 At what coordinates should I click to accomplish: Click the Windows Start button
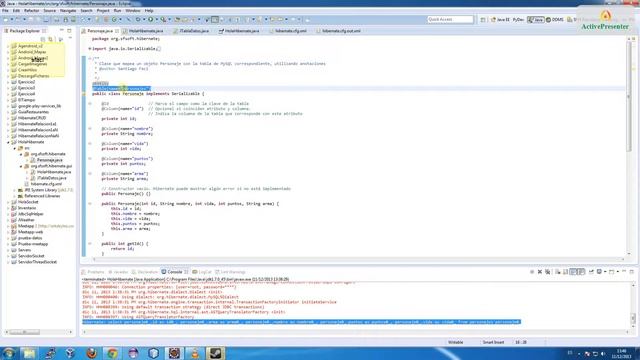pos(9,353)
